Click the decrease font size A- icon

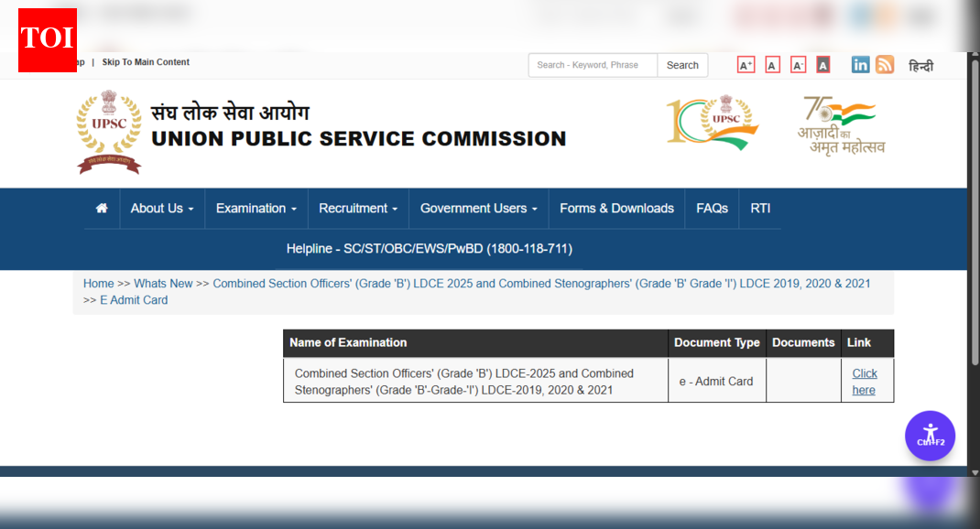point(798,64)
